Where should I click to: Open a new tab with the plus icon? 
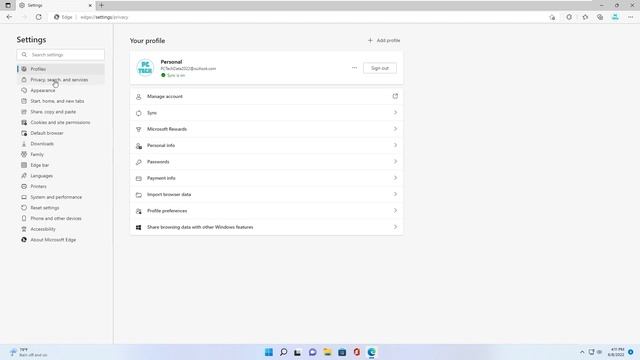(101, 5)
